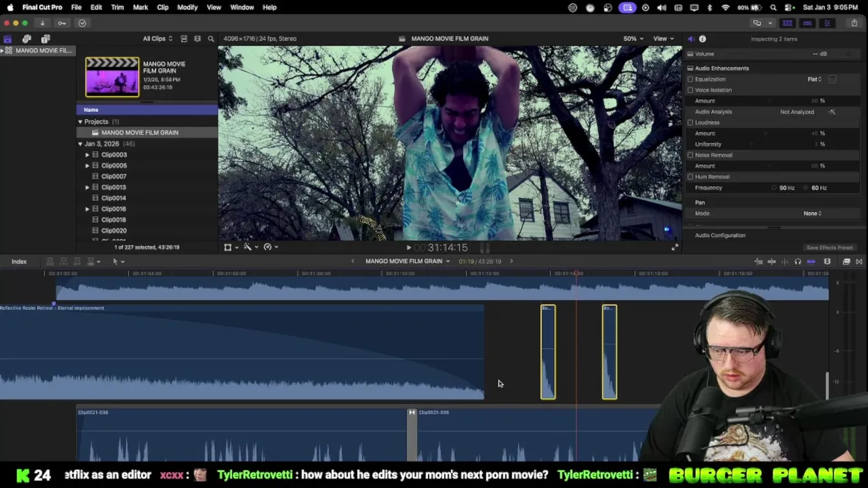
Task: Go back in timeline history arrow
Action: click(x=353, y=262)
